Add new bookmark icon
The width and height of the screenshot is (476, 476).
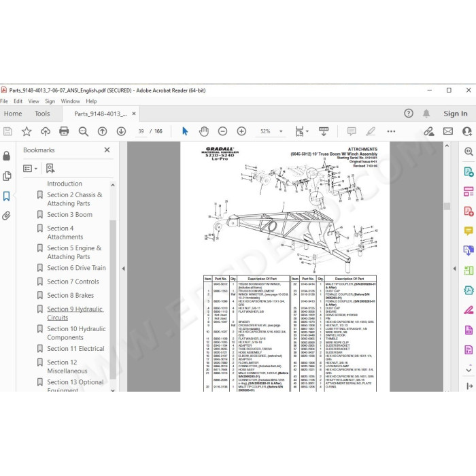(x=50, y=169)
